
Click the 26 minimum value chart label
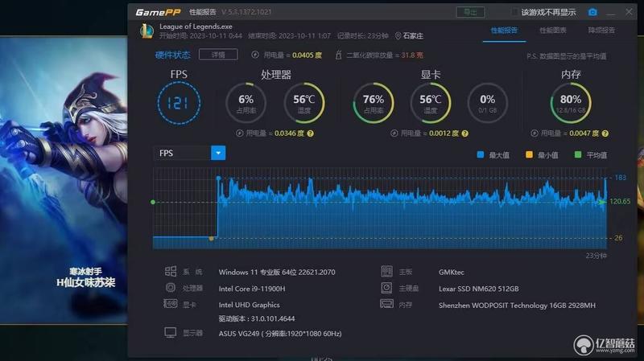[618, 238]
